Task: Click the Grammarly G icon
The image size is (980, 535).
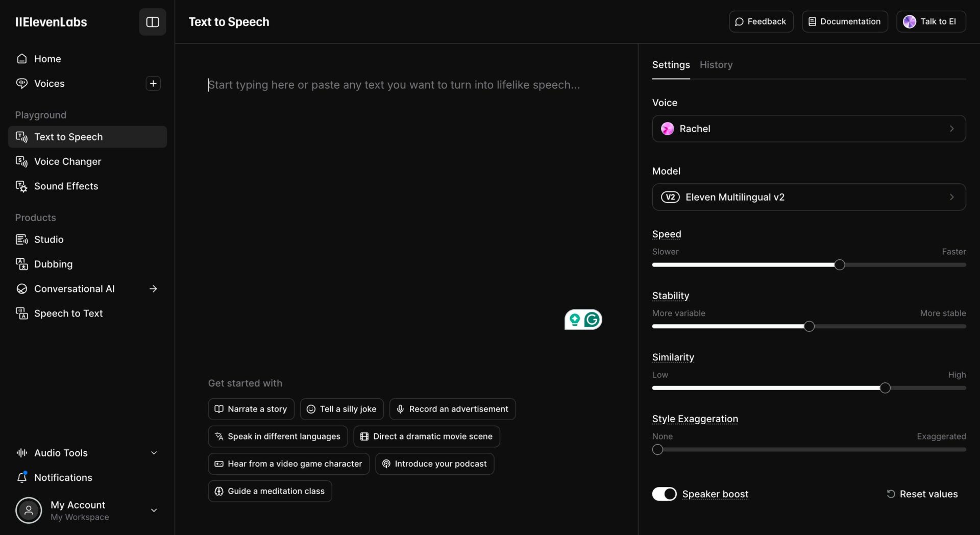Action: click(592, 320)
